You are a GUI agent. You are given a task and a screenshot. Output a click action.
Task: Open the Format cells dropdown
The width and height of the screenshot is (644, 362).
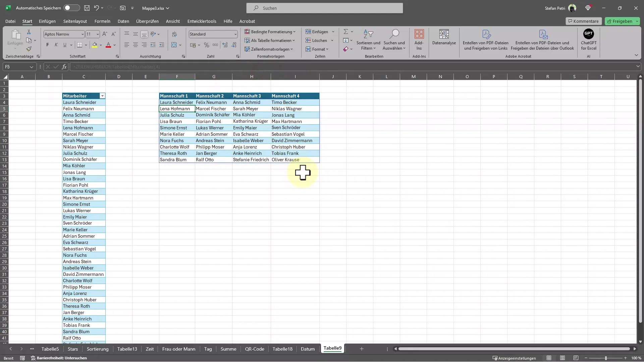[317, 49]
